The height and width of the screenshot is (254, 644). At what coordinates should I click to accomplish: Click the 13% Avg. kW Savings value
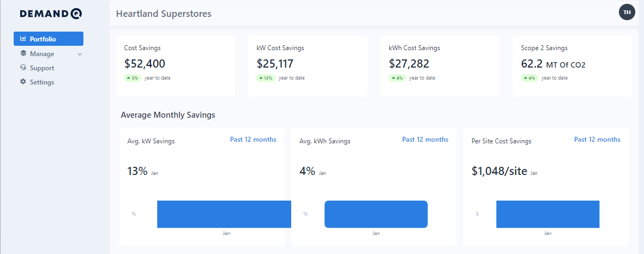coord(137,171)
